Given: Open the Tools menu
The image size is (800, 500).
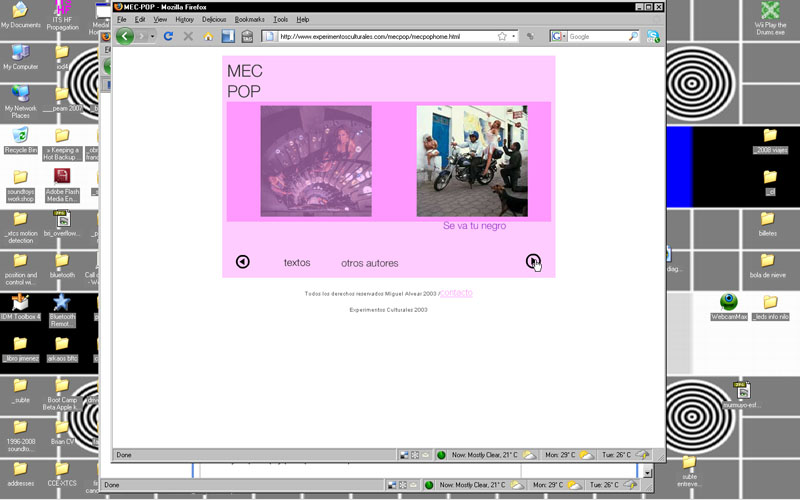Looking at the screenshot, I should (x=280, y=19).
